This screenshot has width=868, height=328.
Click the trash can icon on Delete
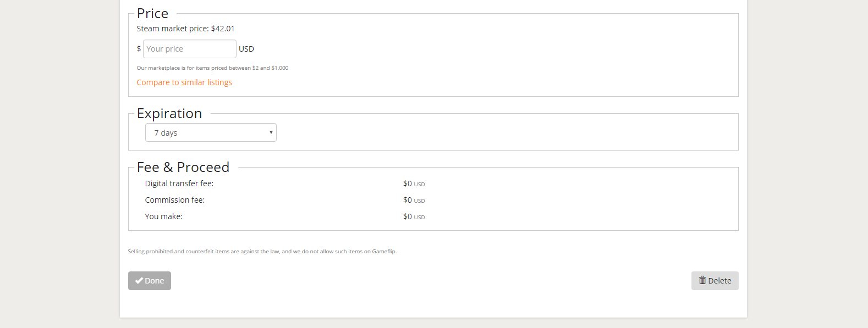click(702, 280)
